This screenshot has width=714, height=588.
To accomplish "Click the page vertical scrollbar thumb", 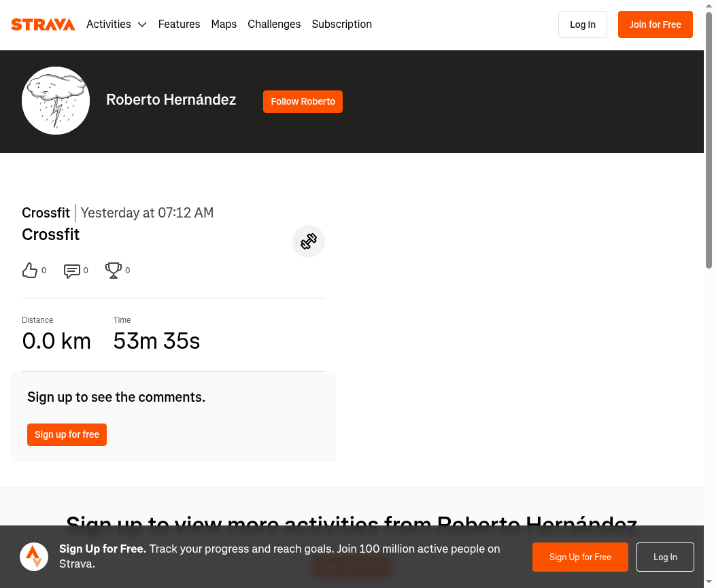I will [x=709, y=140].
